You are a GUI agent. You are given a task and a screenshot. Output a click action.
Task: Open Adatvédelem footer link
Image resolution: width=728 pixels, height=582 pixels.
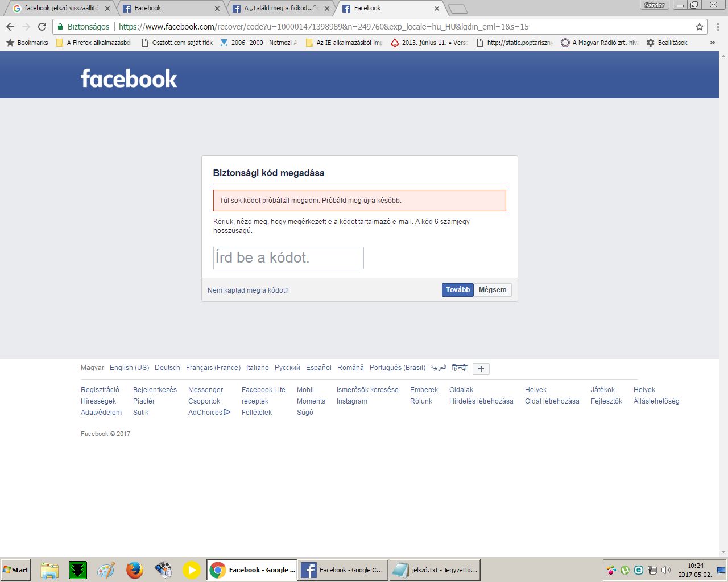point(101,413)
